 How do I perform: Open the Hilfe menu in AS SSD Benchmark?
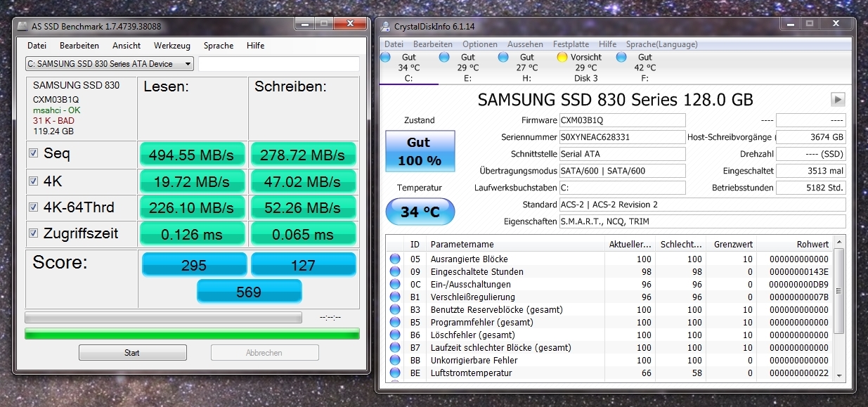[256, 46]
